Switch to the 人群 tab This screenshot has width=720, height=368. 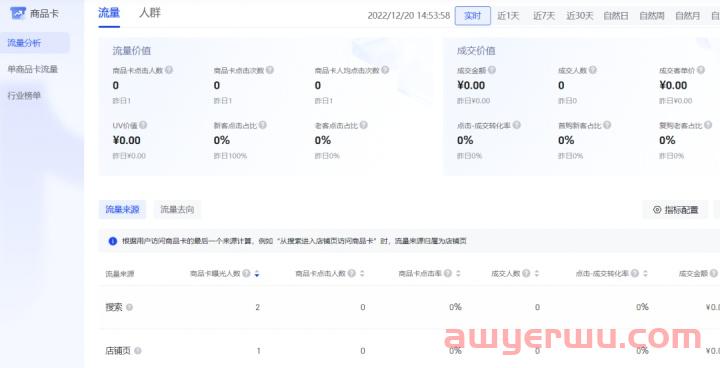[x=150, y=13]
